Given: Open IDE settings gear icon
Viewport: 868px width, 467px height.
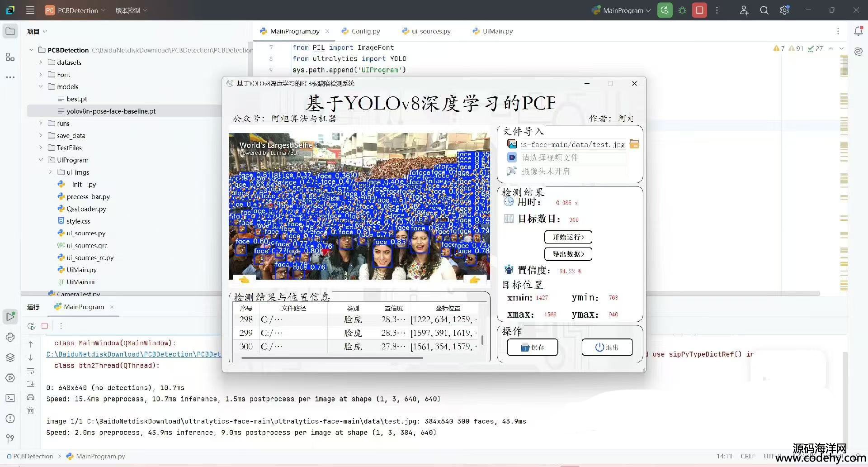Looking at the screenshot, I should point(784,10).
